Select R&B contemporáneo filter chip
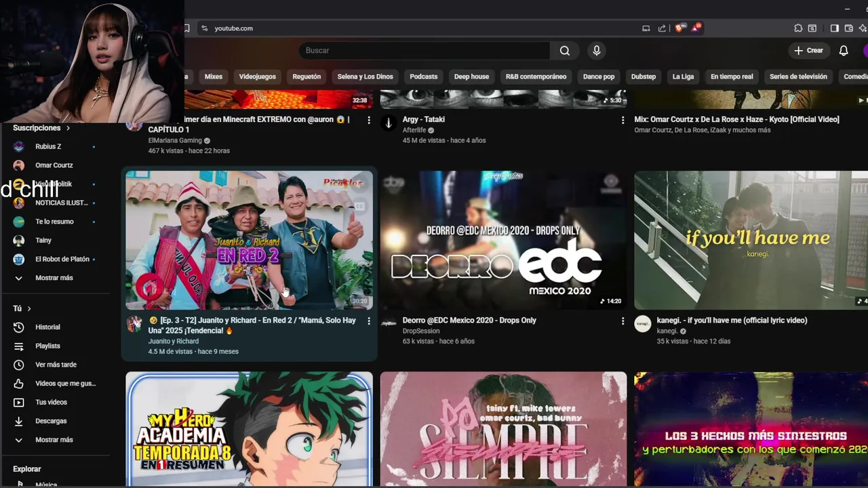 [536, 77]
